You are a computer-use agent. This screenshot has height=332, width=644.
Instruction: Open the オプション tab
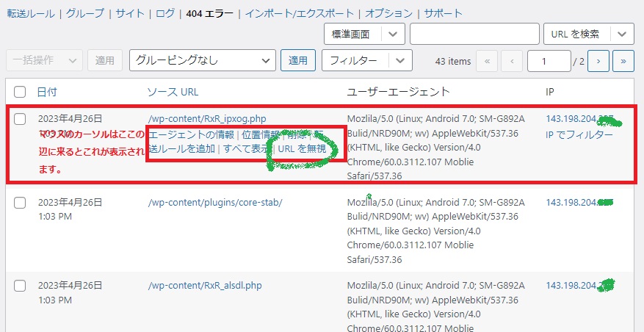pos(389,13)
